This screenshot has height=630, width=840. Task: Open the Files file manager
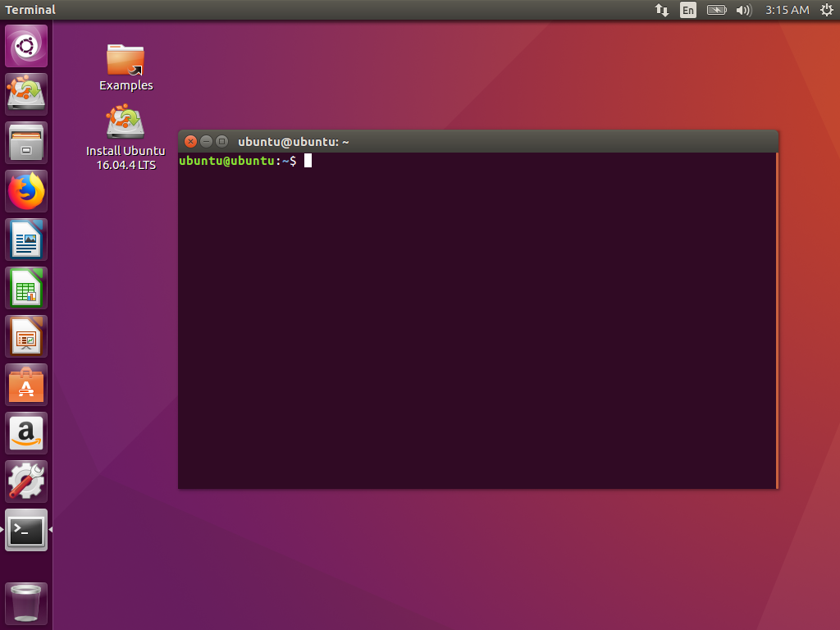25,142
